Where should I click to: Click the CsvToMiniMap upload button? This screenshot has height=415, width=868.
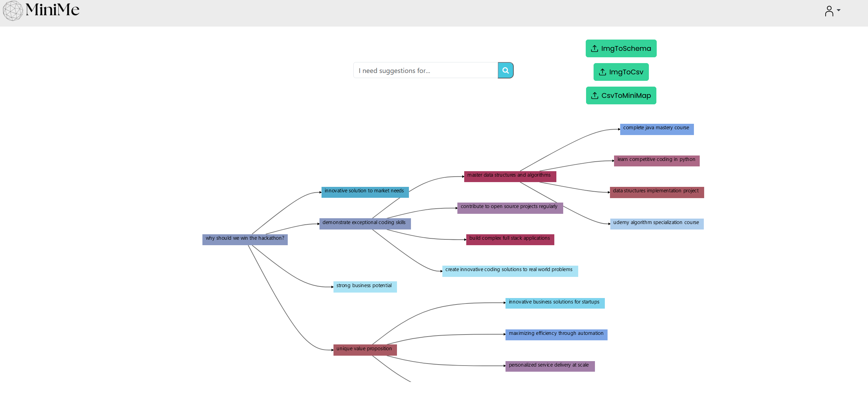pos(621,95)
